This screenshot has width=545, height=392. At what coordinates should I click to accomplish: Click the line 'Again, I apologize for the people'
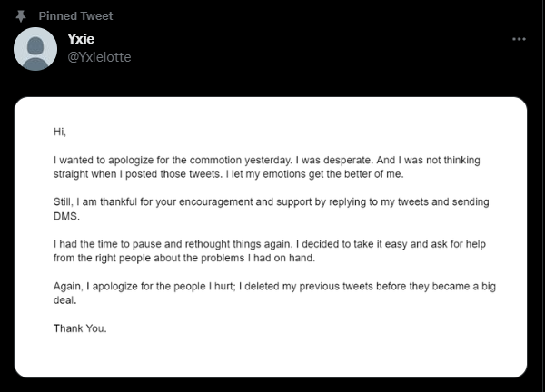coord(274,287)
